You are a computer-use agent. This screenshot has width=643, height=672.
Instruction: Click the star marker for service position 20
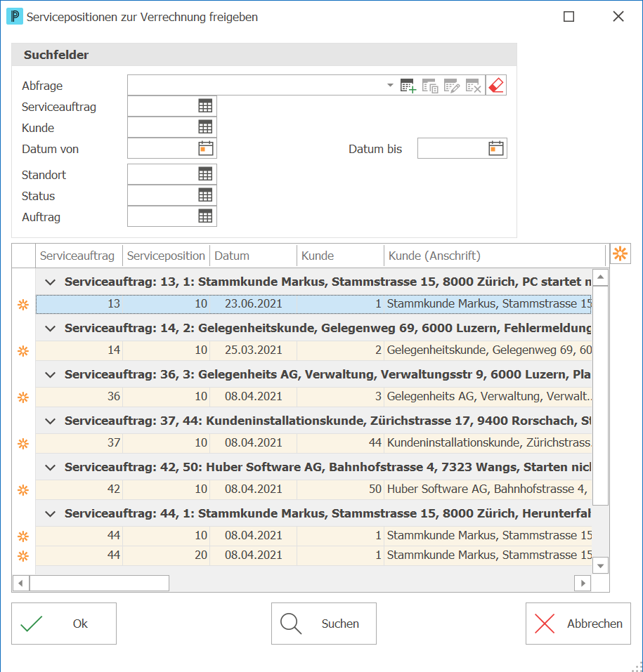[x=23, y=556]
